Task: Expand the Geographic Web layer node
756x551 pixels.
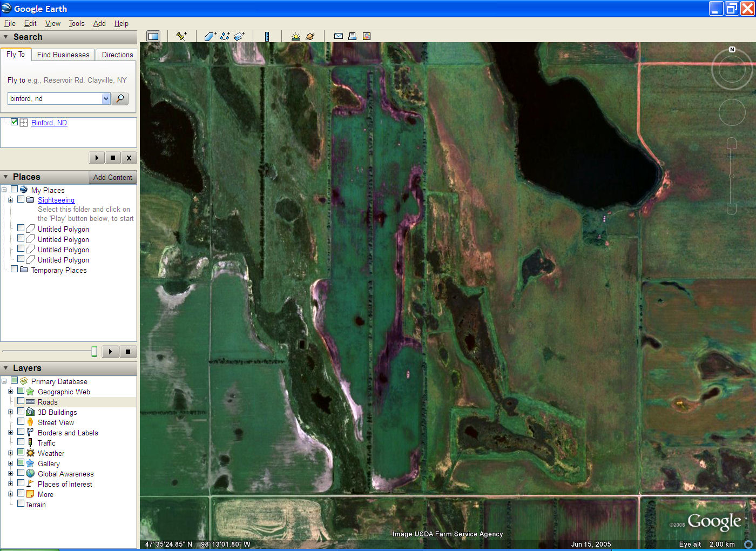Action: click(10, 392)
